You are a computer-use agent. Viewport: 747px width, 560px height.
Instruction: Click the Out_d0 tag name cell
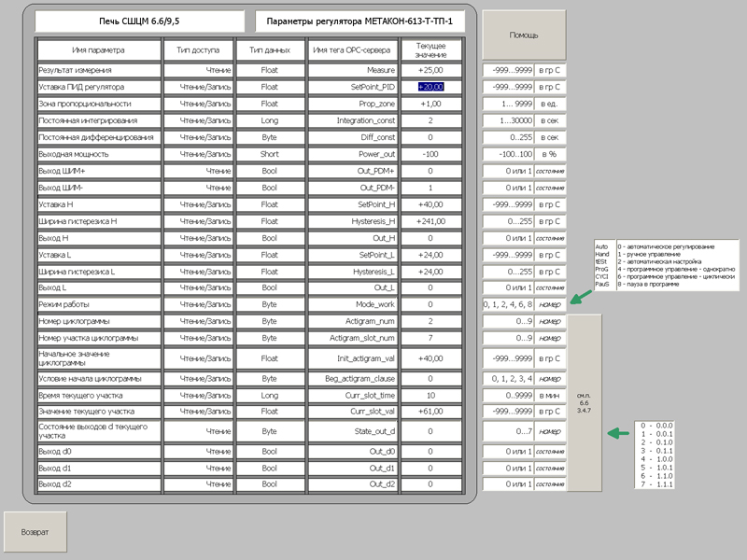(352, 451)
